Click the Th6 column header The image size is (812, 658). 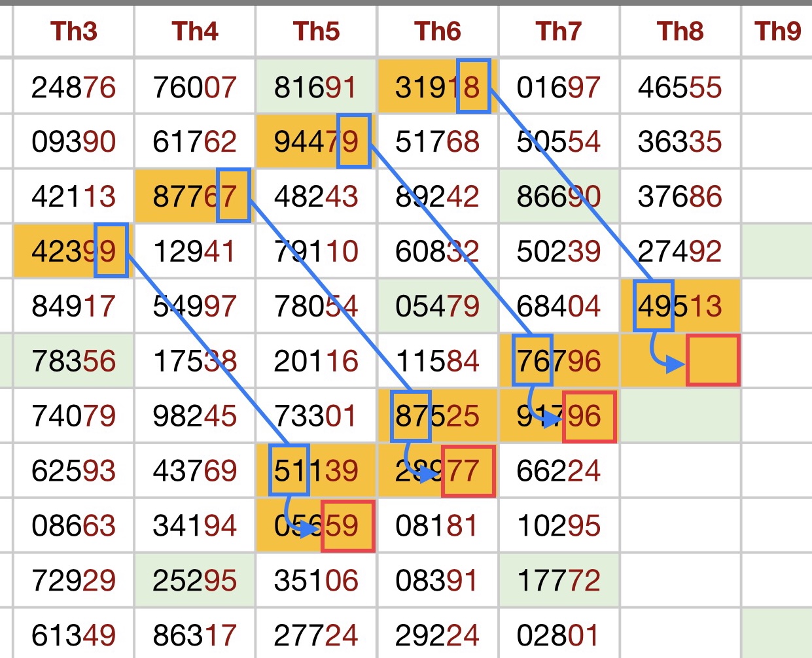pyautogui.click(x=437, y=31)
